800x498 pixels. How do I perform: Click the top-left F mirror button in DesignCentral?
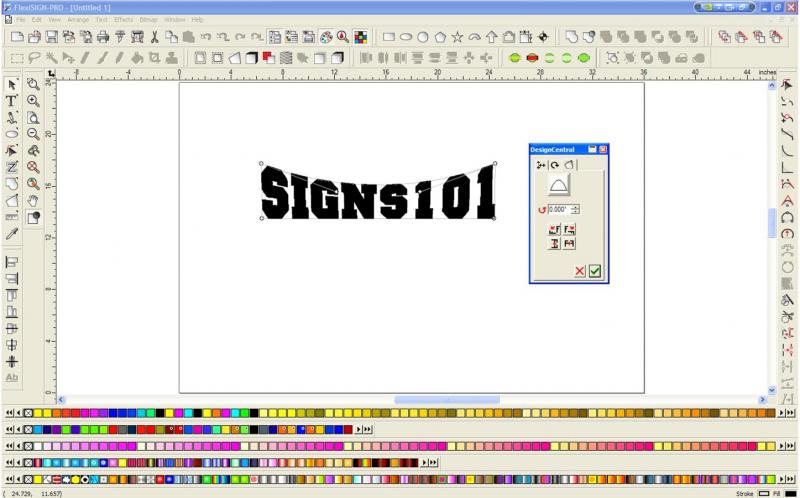[x=555, y=230]
